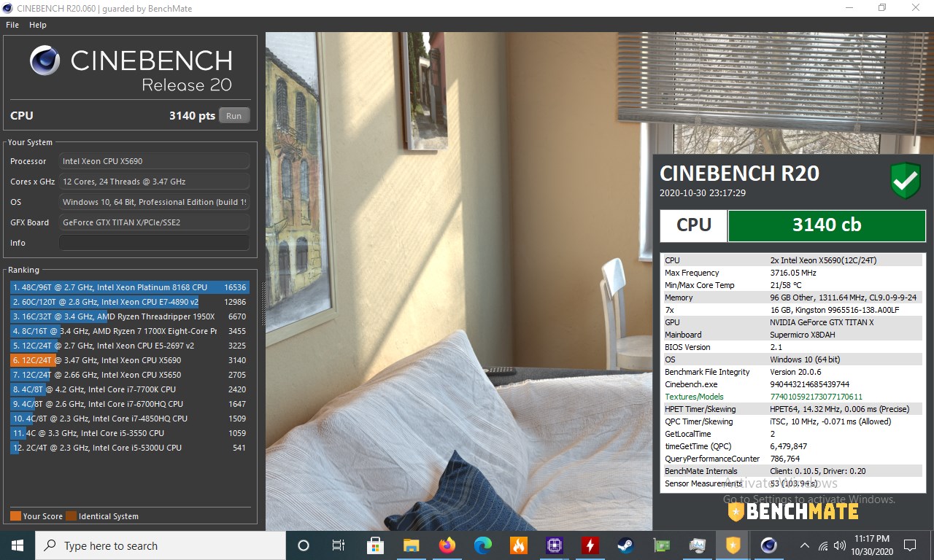Image resolution: width=934 pixels, height=560 pixels.
Task: Open the purple CPU chip app on taskbar
Action: point(555,545)
